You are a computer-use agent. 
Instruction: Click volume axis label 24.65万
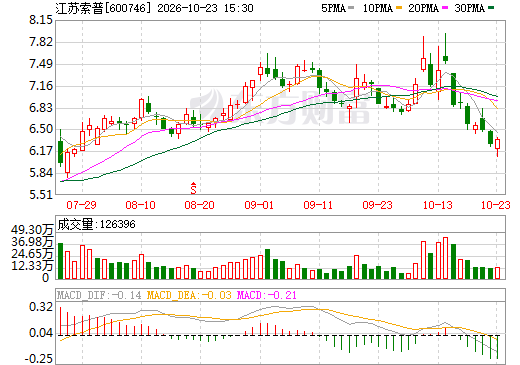click(x=32, y=254)
